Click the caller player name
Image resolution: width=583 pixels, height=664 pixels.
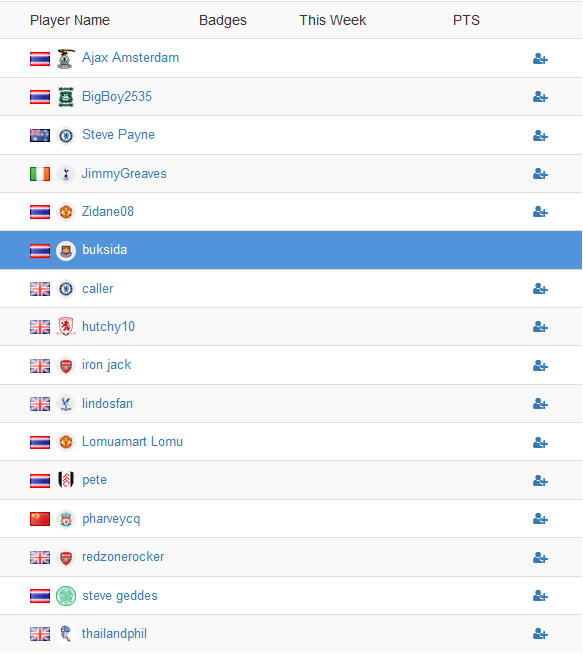pos(97,289)
